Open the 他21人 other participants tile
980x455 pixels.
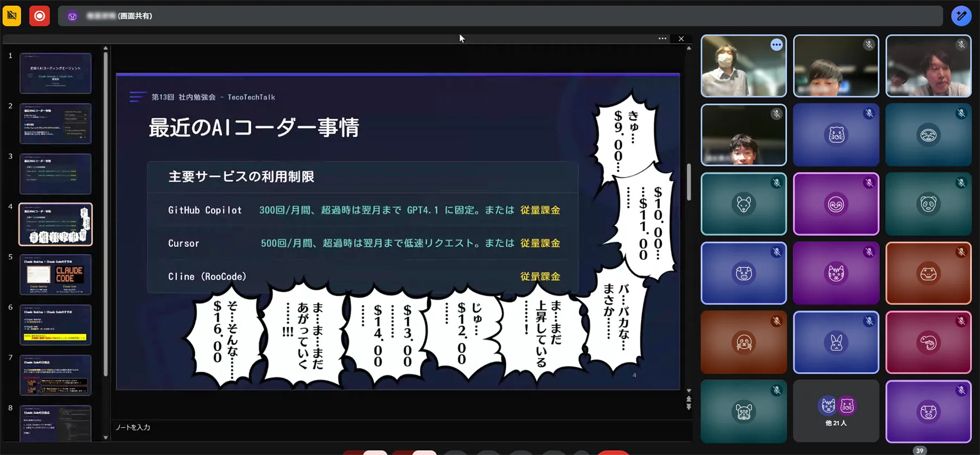coord(836,411)
